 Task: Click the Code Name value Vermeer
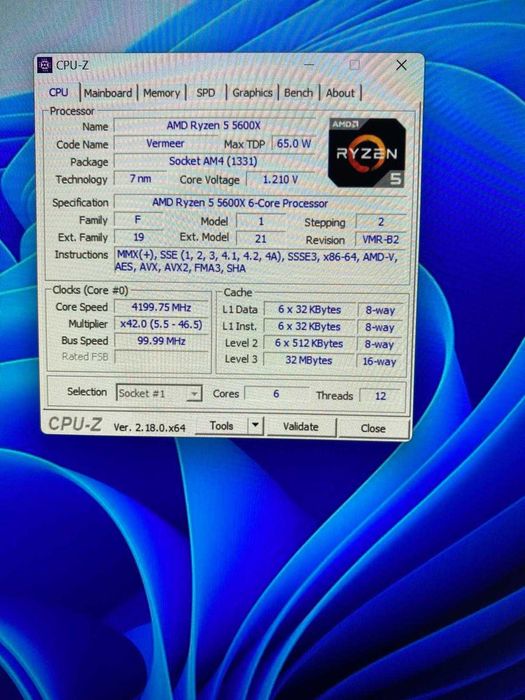pos(165,143)
